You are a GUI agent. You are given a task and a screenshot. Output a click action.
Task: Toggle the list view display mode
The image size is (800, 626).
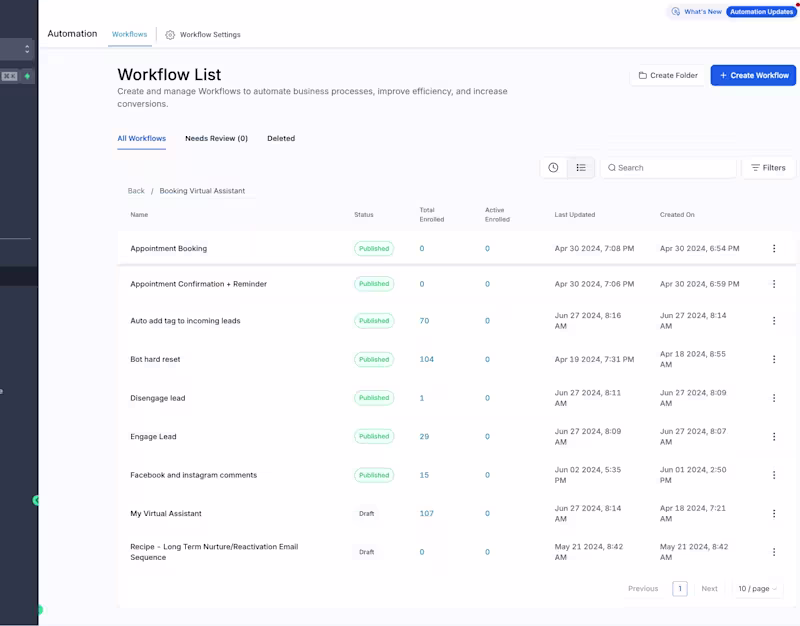(x=581, y=167)
